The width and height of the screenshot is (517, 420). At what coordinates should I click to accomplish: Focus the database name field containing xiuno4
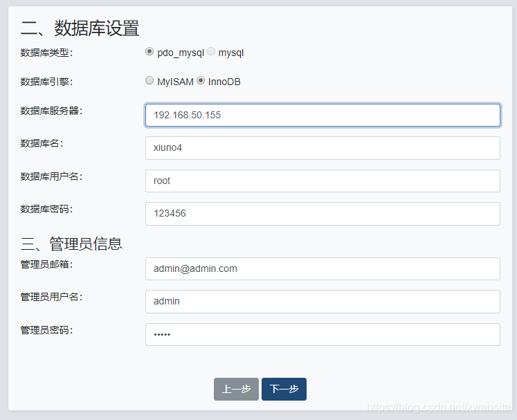pos(323,148)
